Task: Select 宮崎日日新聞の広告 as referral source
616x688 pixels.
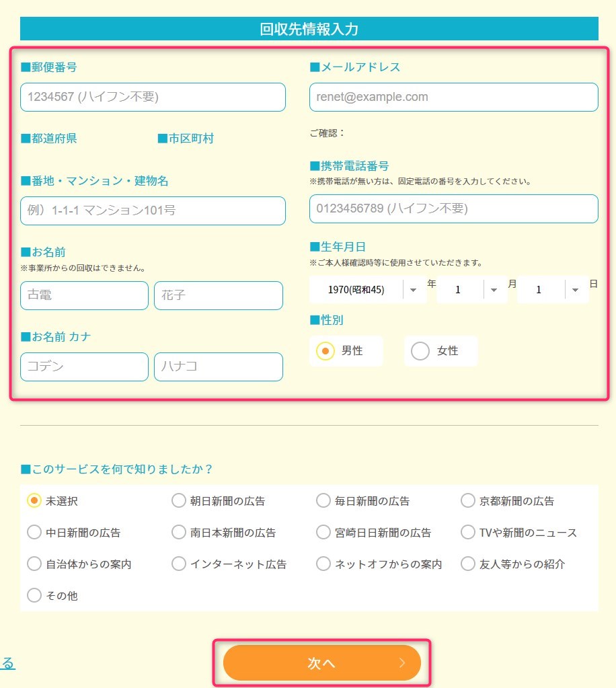Action: [x=323, y=532]
